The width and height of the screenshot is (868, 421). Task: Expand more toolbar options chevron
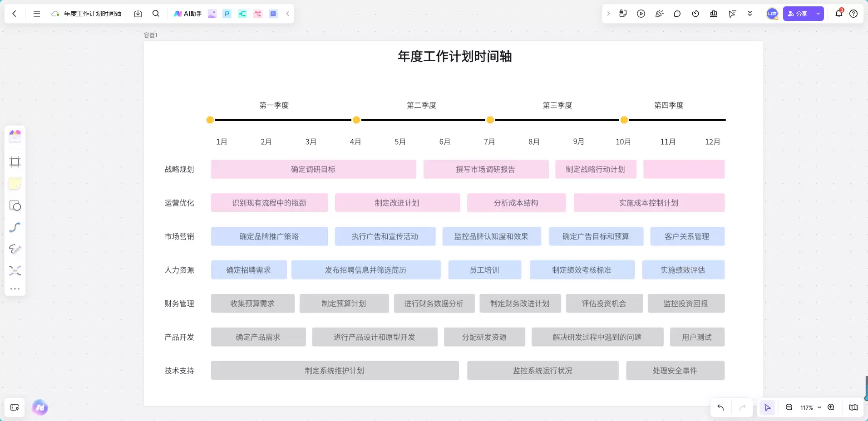[x=750, y=14]
